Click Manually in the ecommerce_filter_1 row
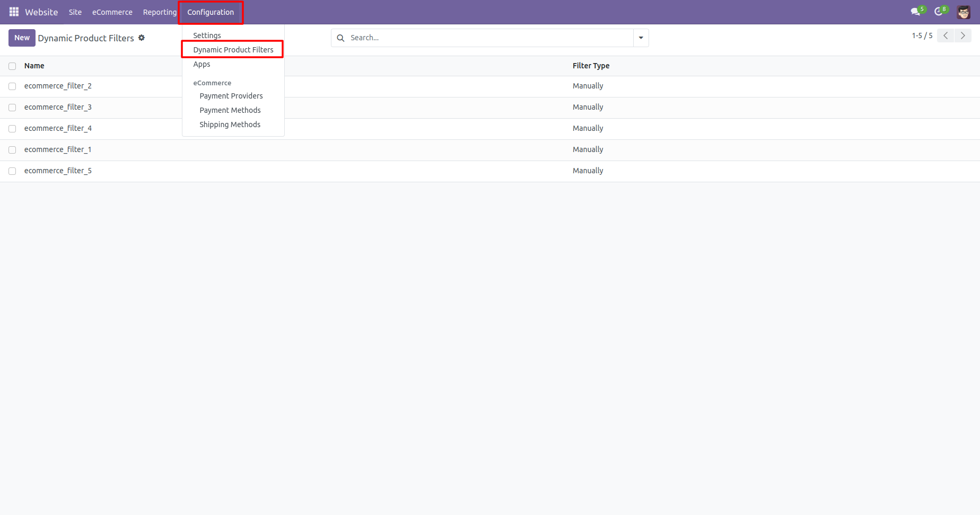The height and width of the screenshot is (515, 980). click(588, 149)
